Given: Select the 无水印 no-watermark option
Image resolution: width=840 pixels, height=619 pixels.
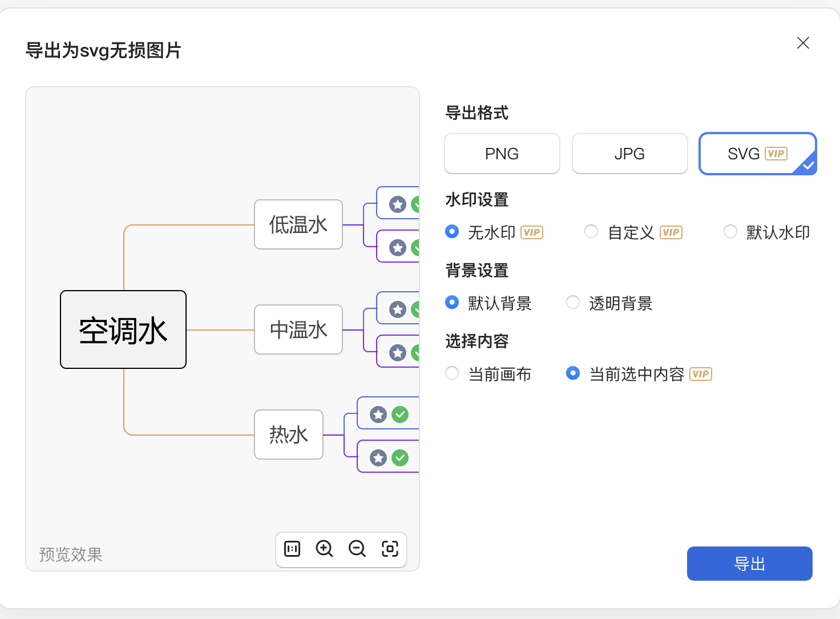Looking at the screenshot, I should (x=452, y=232).
